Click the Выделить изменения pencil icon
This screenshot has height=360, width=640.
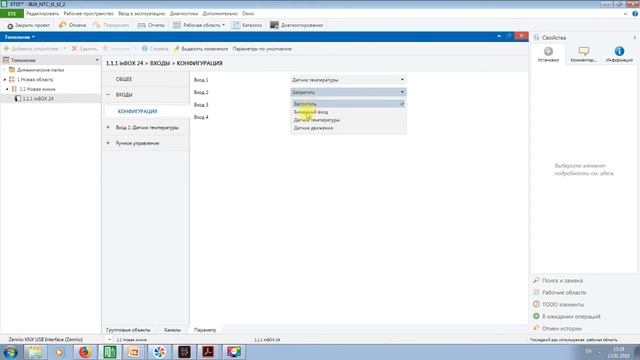coord(176,49)
